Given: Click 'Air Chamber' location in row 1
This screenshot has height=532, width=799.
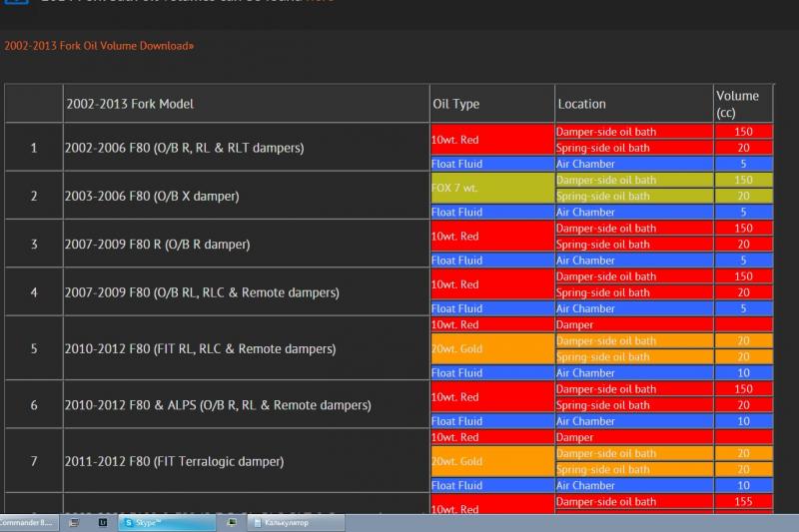Looking at the screenshot, I should pos(634,164).
